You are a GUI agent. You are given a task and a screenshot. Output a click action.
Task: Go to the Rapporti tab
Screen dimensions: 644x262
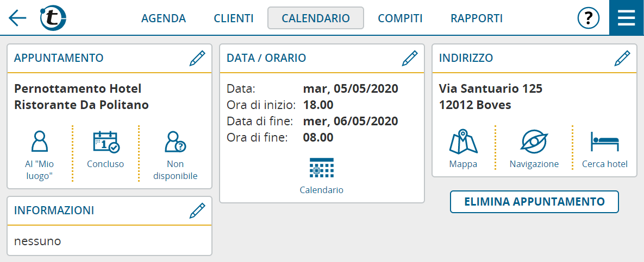pyautogui.click(x=477, y=18)
